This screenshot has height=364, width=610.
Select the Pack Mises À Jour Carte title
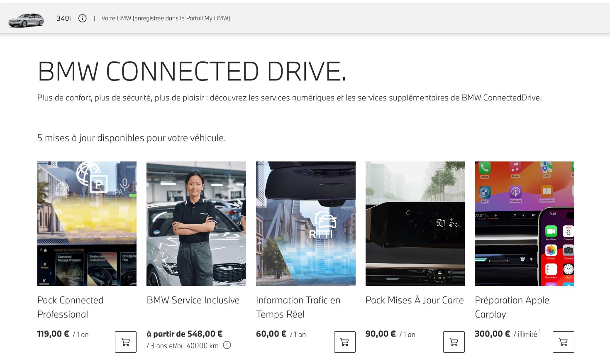pyautogui.click(x=414, y=300)
